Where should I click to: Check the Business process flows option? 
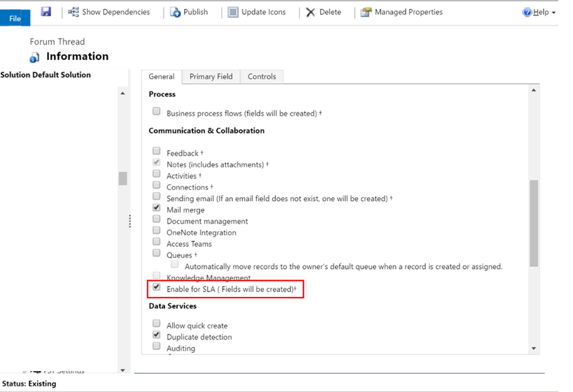point(157,112)
